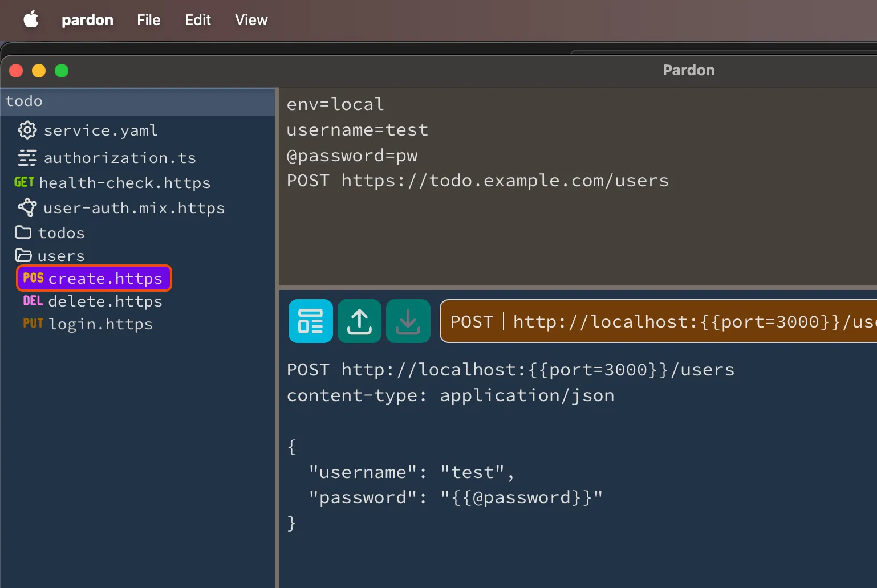Open the View menu
The width and height of the screenshot is (877, 588).
[251, 20]
